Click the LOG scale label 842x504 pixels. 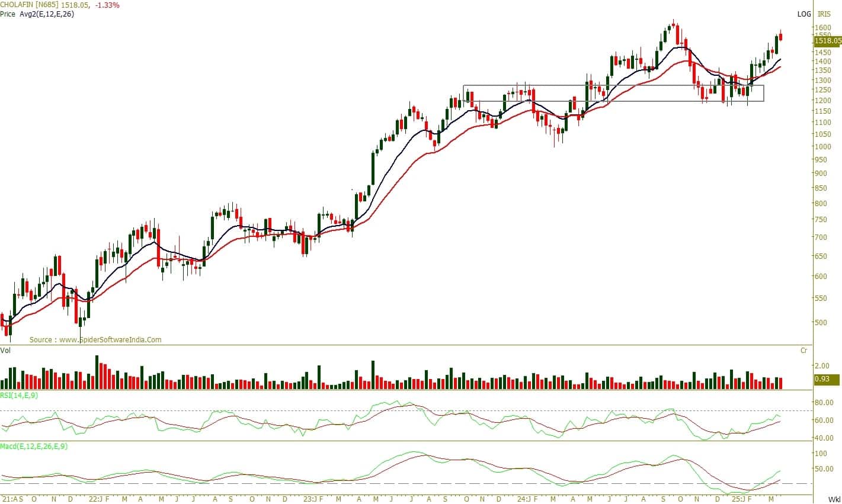tap(803, 14)
